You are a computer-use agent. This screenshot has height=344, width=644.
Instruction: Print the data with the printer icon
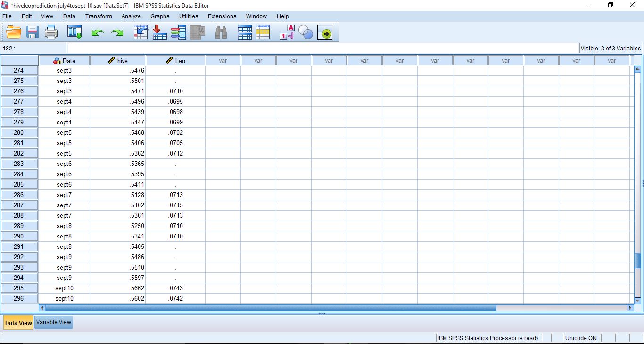[x=51, y=32]
